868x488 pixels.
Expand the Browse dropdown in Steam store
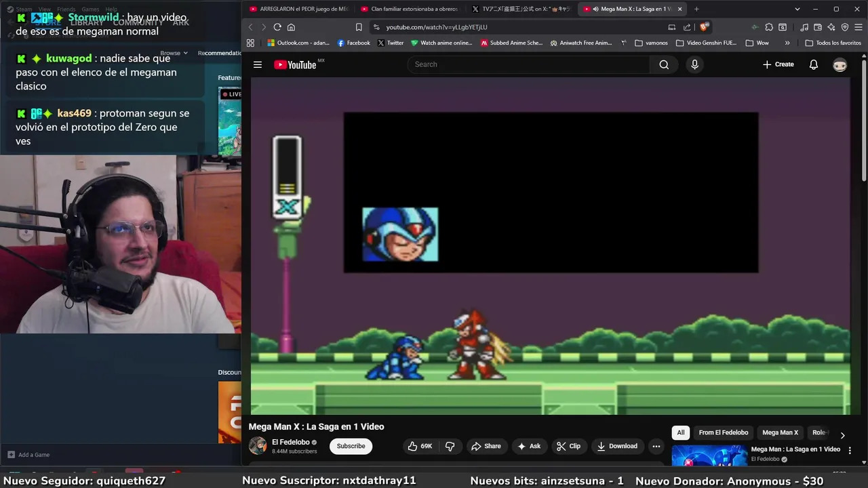click(174, 53)
